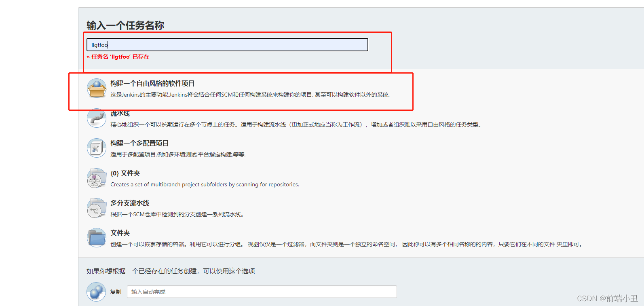Select the {0} 文件夹 title
The width and height of the screenshot is (644, 306).
[125, 173]
